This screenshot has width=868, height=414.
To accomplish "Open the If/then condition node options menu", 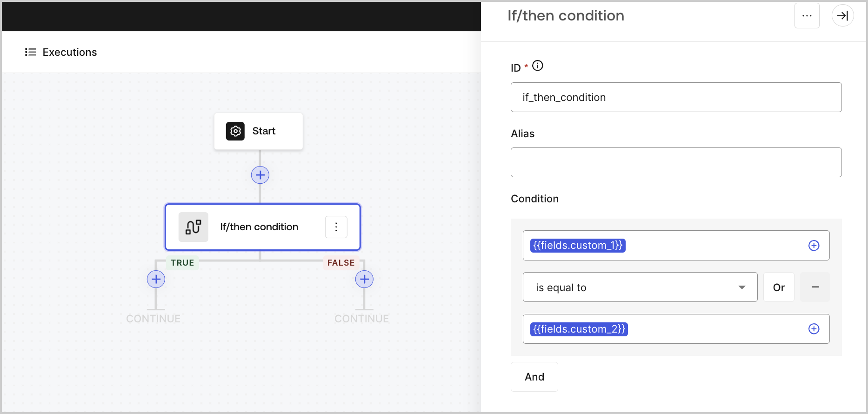I will point(336,227).
